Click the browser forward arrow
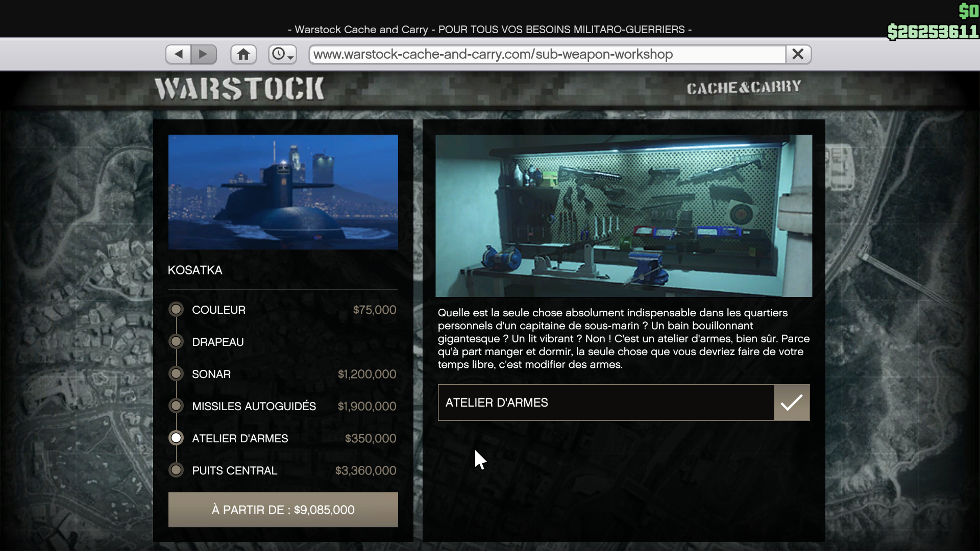The height and width of the screenshot is (551, 980). [x=204, y=54]
